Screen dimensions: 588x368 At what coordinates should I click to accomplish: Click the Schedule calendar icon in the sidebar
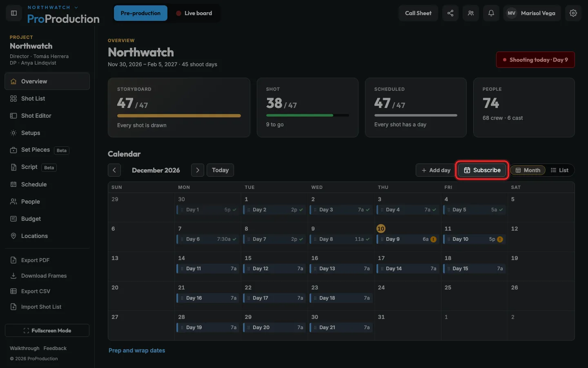13,184
